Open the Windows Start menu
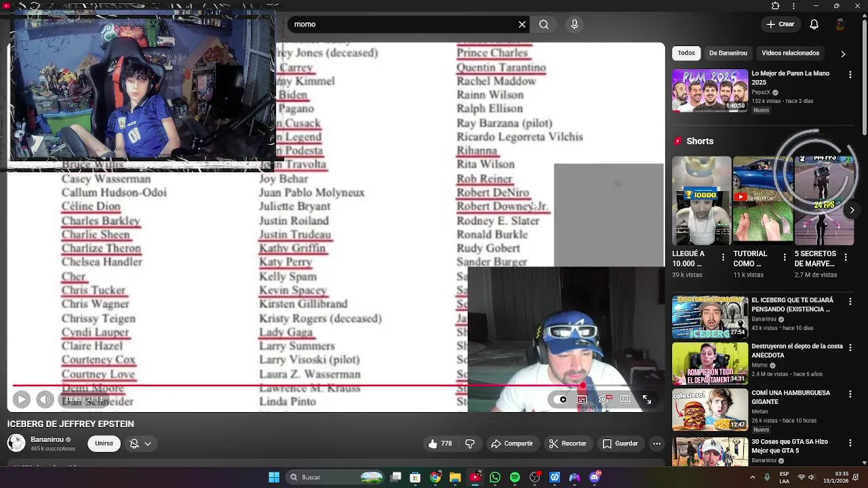 coord(274,477)
